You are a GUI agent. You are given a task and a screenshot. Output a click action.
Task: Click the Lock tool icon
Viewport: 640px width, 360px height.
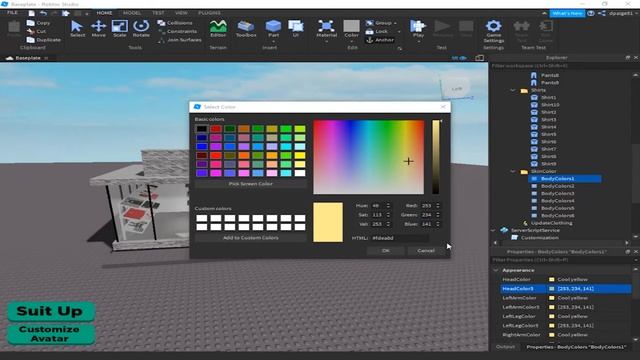369,31
